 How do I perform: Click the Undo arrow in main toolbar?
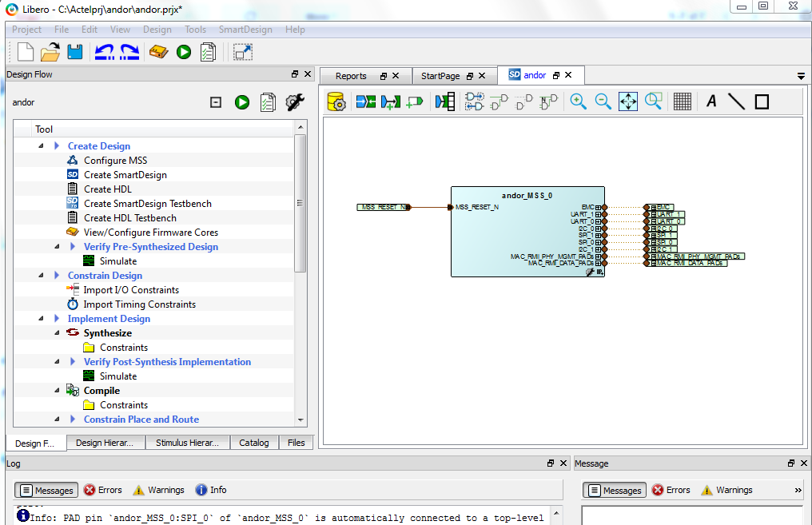(104, 53)
